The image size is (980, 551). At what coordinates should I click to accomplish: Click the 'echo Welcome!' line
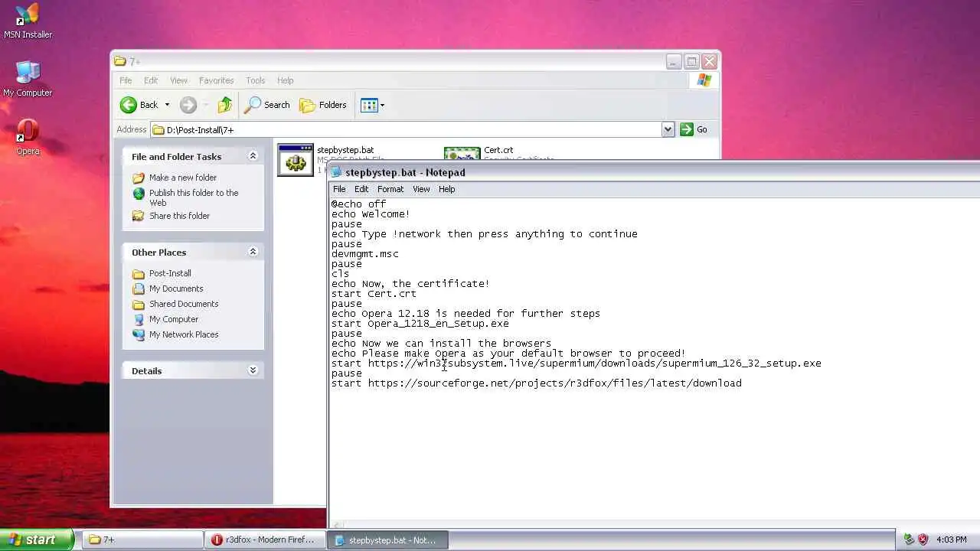point(371,214)
